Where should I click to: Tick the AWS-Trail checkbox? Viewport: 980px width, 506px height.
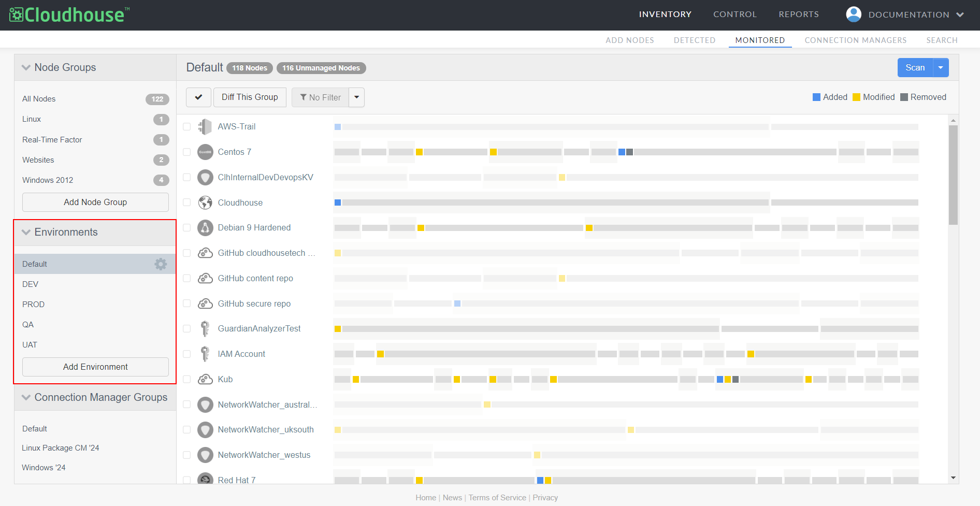tap(187, 126)
